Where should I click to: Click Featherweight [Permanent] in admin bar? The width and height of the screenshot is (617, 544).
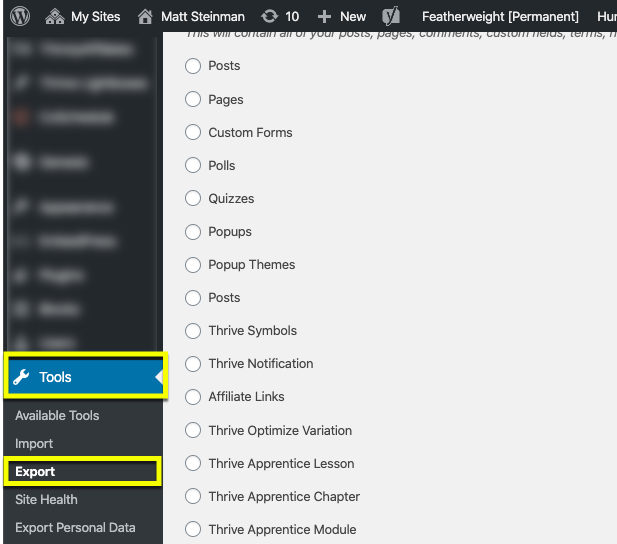[x=500, y=16]
